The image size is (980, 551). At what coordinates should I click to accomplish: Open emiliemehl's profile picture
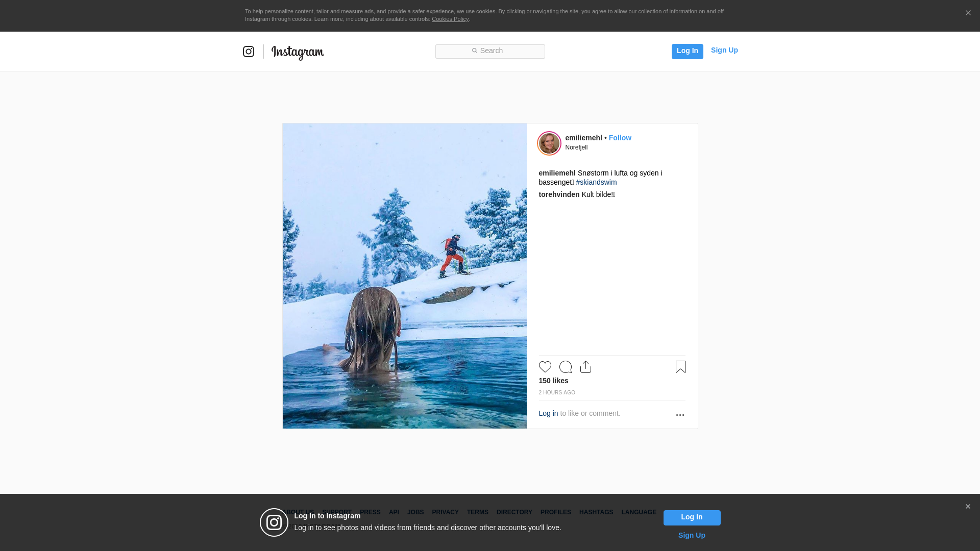549,143
